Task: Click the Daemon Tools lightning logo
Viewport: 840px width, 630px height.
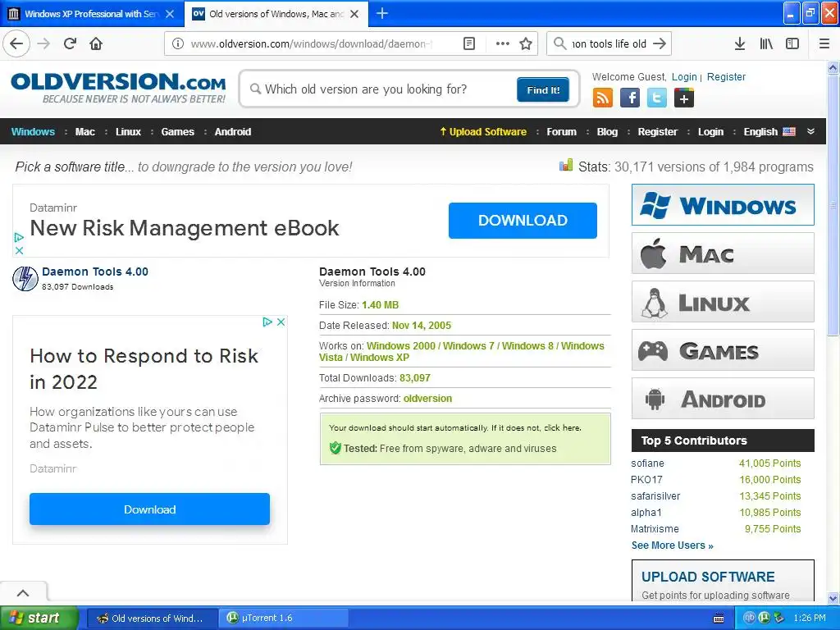Action: click(25, 279)
